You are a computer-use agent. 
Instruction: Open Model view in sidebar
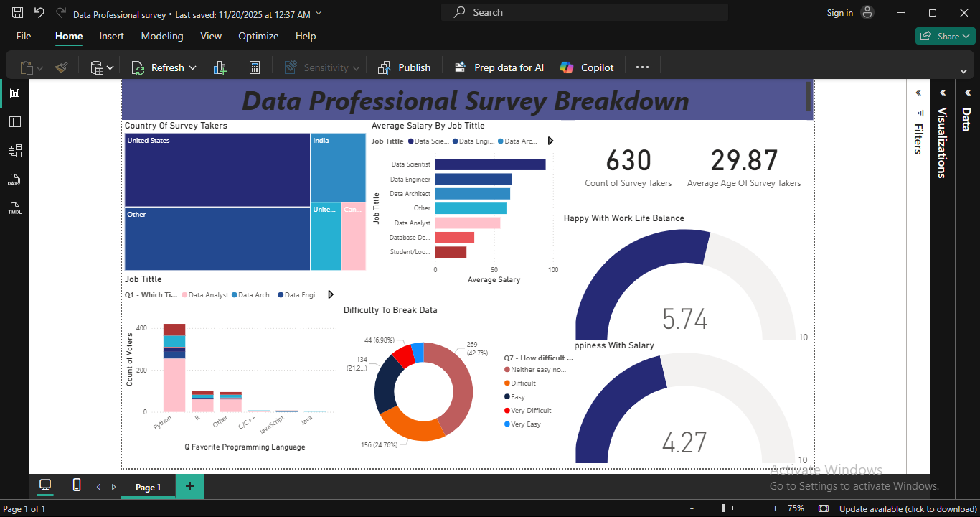[x=15, y=151]
